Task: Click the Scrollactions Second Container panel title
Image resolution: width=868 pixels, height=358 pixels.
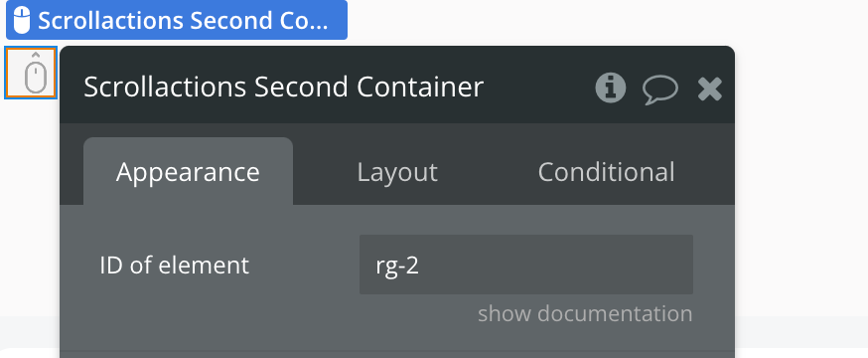Action: pos(283,87)
